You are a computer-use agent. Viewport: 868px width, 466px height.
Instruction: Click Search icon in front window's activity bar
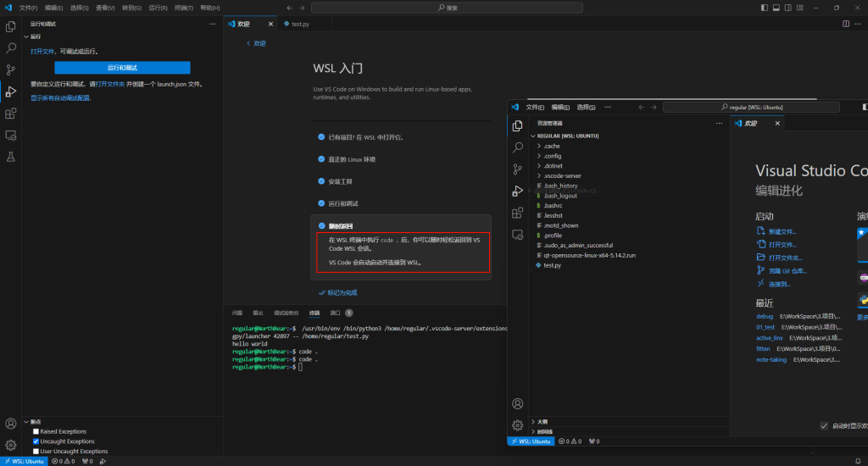pos(518,147)
